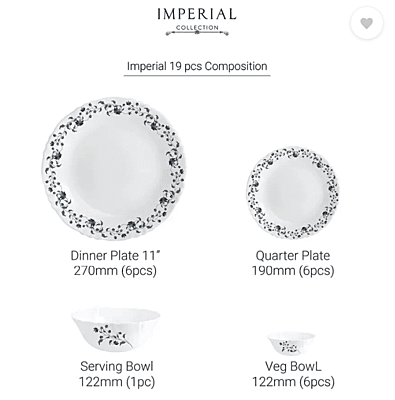Tap the heart wishlist icon
The height and width of the screenshot is (400, 395).
366,23
